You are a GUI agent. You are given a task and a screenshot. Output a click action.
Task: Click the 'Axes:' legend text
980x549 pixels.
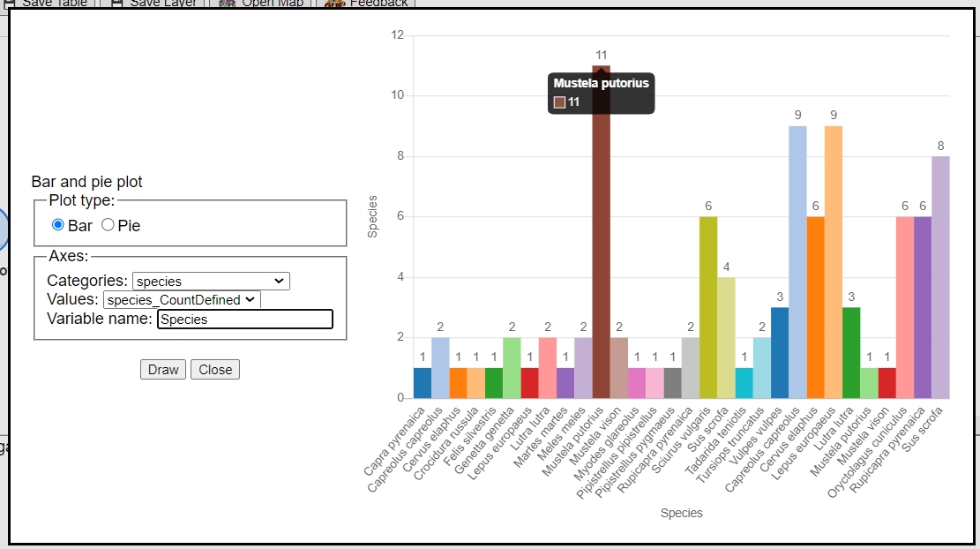point(69,256)
